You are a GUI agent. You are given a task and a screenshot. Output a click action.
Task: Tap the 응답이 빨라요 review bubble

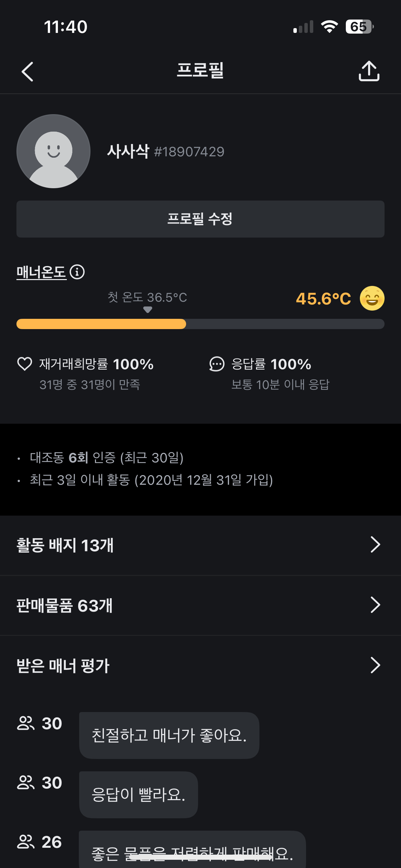[x=138, y=795]
